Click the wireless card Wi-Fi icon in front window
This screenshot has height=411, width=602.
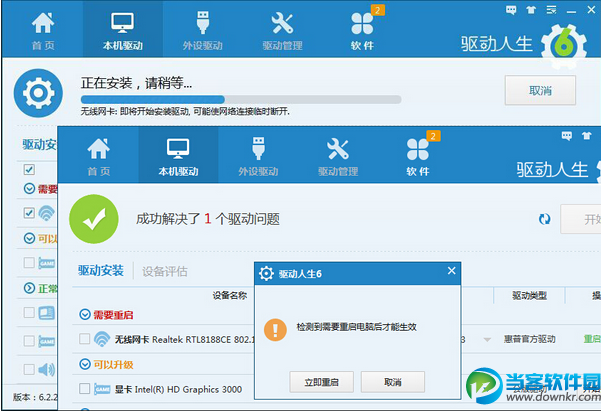coord(102,339)
